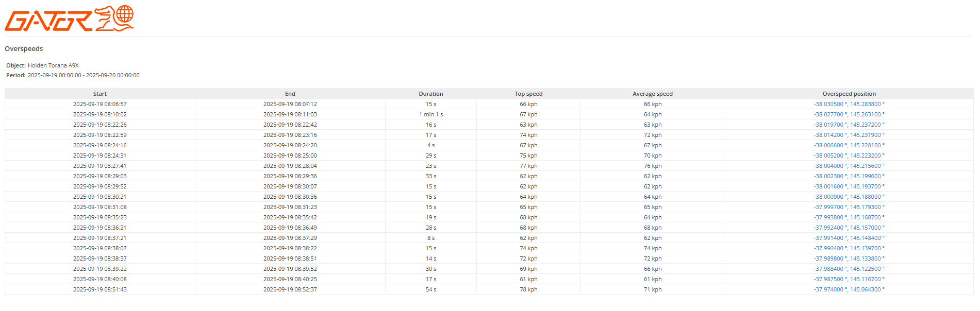Open position link -38.005200, 145.223200
980x311 pixels.
[x=849, y=155]
